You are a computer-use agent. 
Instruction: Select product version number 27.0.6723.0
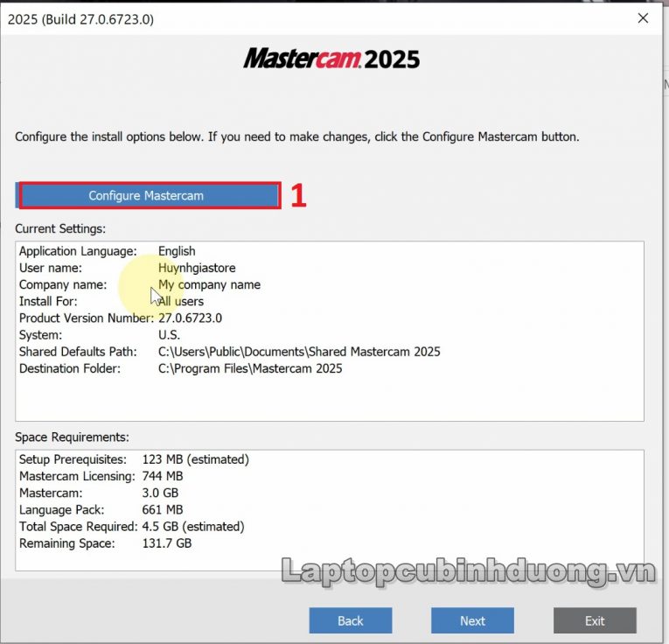click(x=190, y=318)
